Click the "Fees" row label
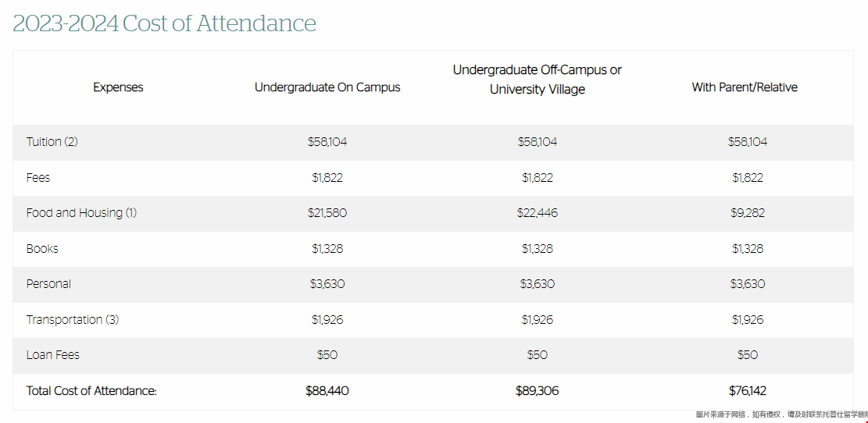The width and height of the screenshot is (868, 423). click(x=38, y=178)
